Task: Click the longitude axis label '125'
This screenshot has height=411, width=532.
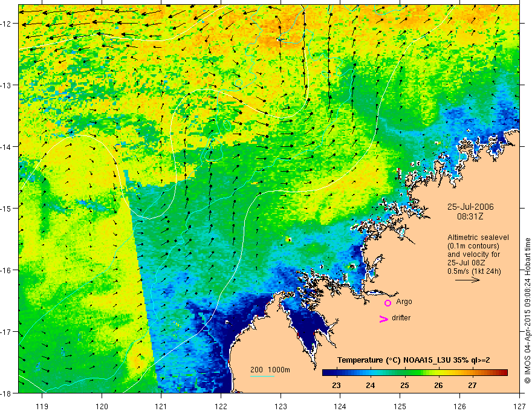Action: pos(400,406)
